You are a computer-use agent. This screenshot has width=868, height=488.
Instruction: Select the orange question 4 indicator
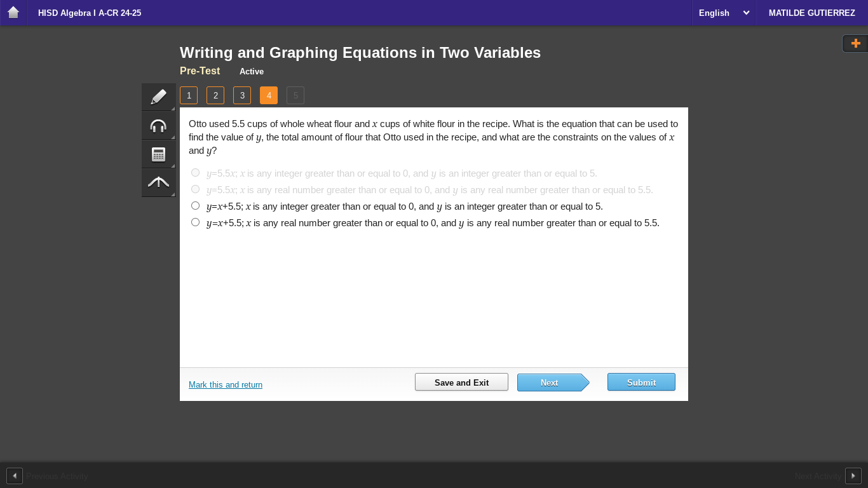click(x=269, y=95)
